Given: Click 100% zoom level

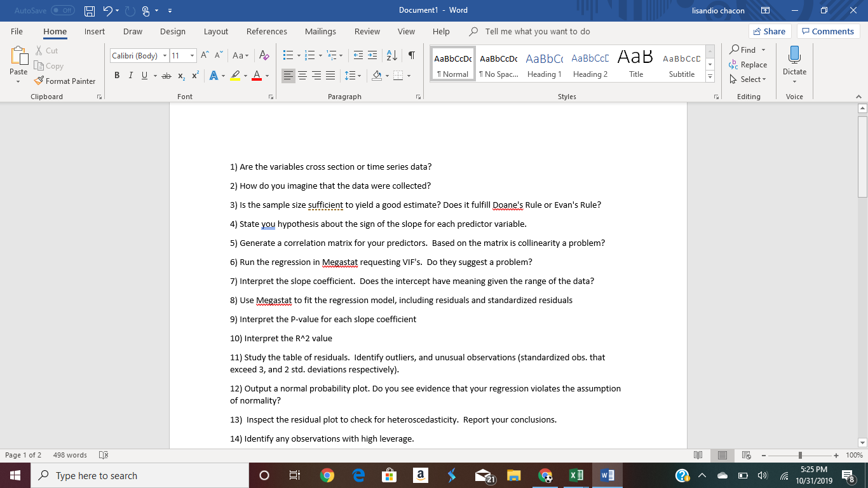Looking at the screenshot, I should (854, 455).
